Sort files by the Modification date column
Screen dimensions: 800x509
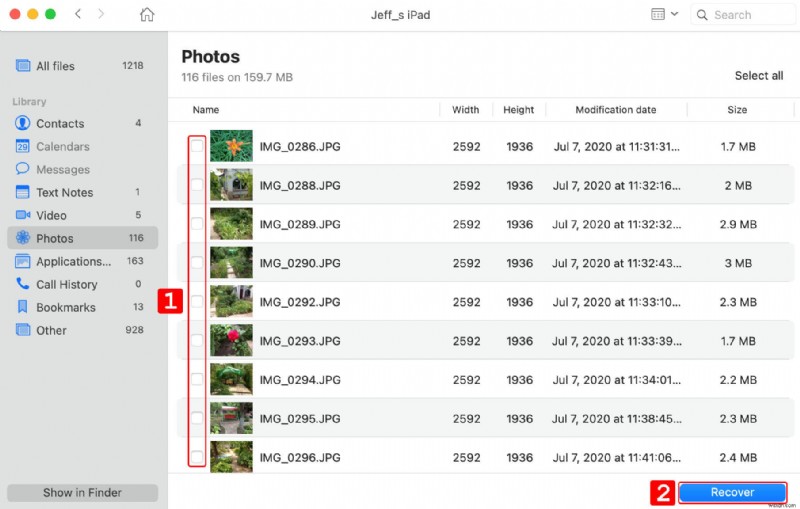pyautogui.click(x=615, y=110)
